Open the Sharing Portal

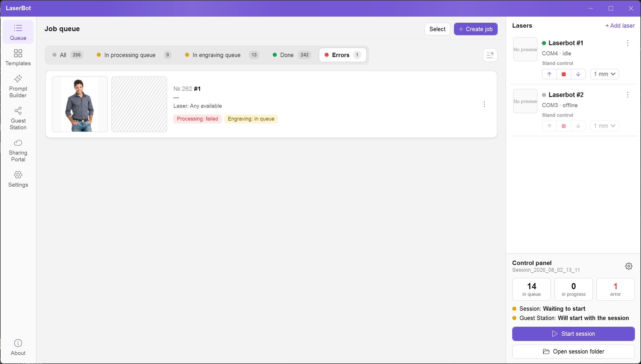click(x=18, y=150)
